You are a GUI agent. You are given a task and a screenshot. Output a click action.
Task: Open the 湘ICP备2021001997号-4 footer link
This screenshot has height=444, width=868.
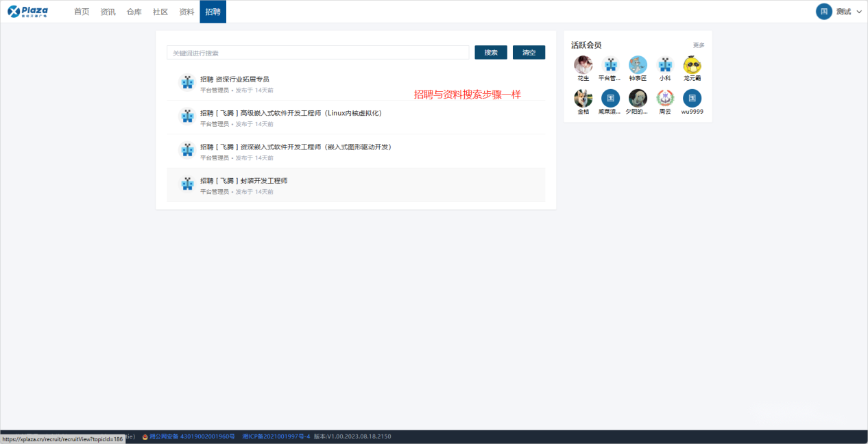(x=276, y=436)
